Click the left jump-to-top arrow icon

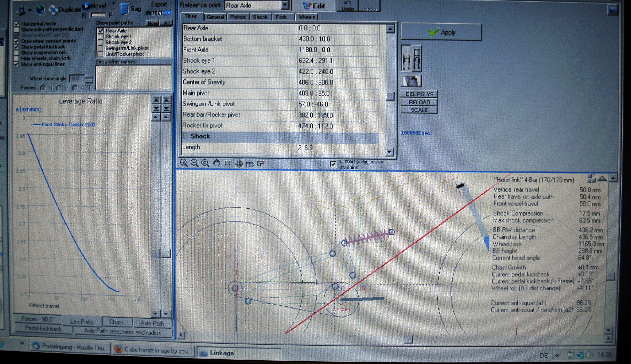tap(156, 100)
